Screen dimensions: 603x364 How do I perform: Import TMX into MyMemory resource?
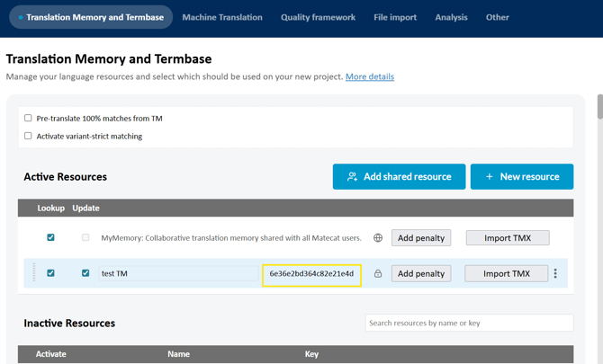pyautogui.click(x=508, y=238)
